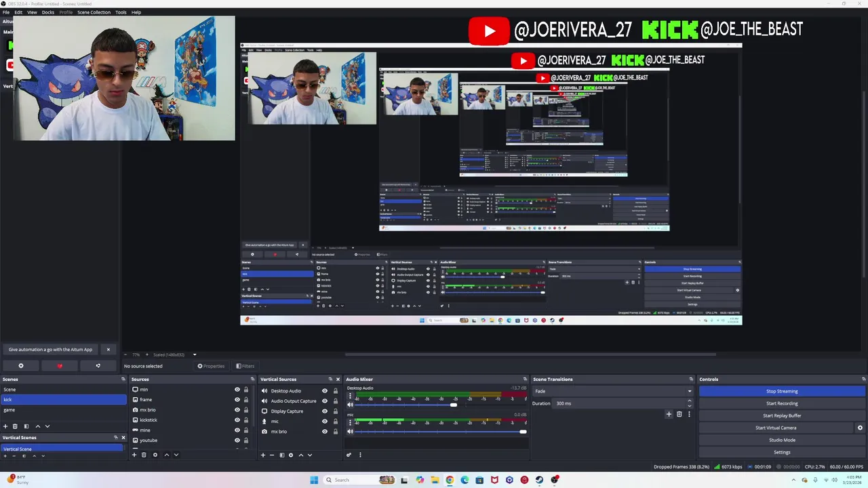The image size is (868, 488).
Task: Add a new scene with the plus icon
Action: [5, 426]
